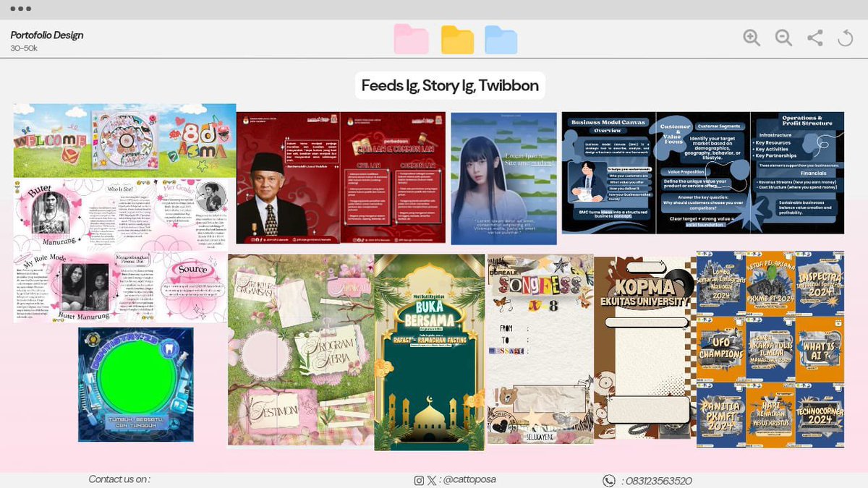The height and width of the screenshot is (488, 868).
Task: Click the X logo in footer
Action: click(432, 481)
